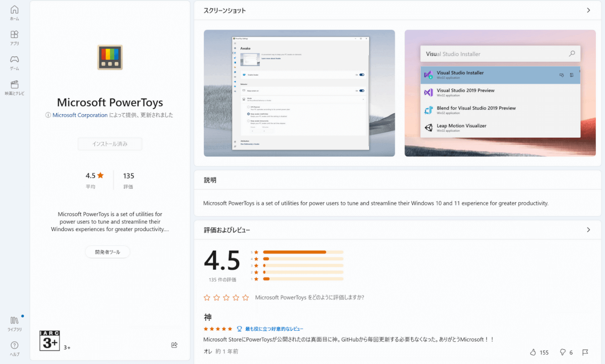
Task: Rate the app three stars
Action: 226,298
